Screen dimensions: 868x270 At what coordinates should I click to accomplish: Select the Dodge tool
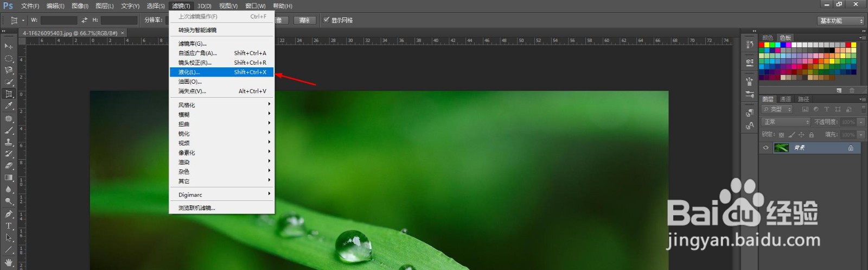(x=9, y=202)
